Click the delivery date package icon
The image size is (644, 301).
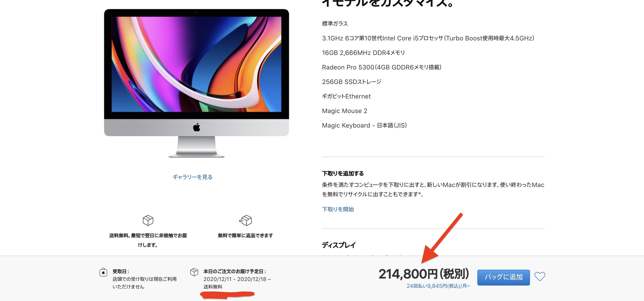coord(194,272)
